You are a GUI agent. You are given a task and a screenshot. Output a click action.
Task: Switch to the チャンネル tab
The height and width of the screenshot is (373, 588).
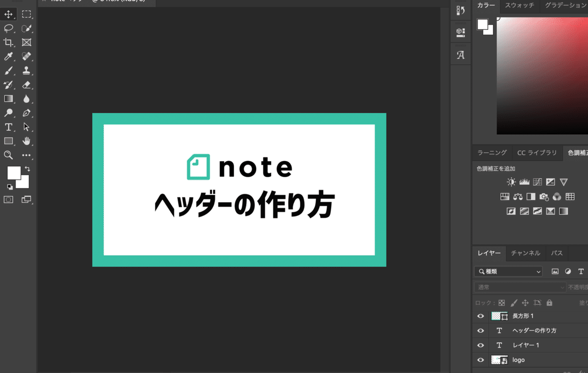click(525, 253)
